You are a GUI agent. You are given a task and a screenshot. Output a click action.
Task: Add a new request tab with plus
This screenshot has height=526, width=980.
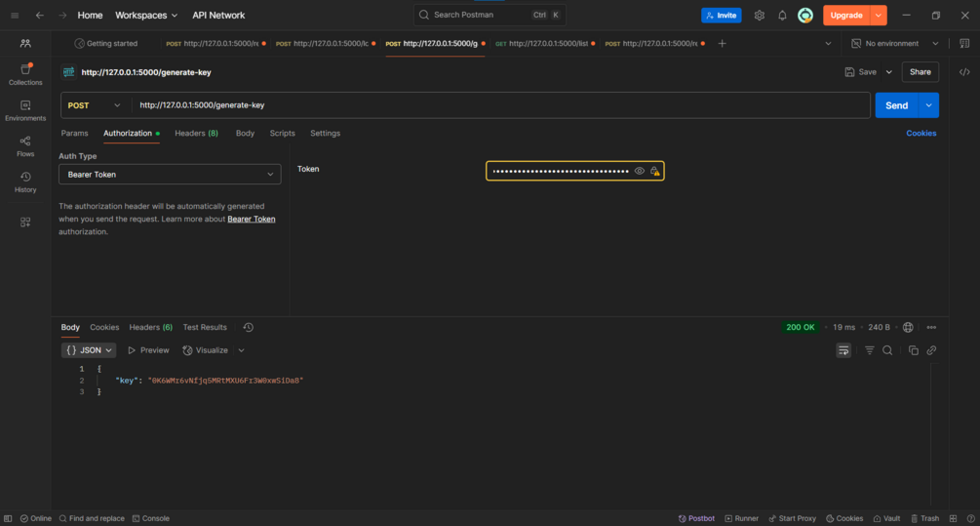pyautogui.click(x=722, y=43)
